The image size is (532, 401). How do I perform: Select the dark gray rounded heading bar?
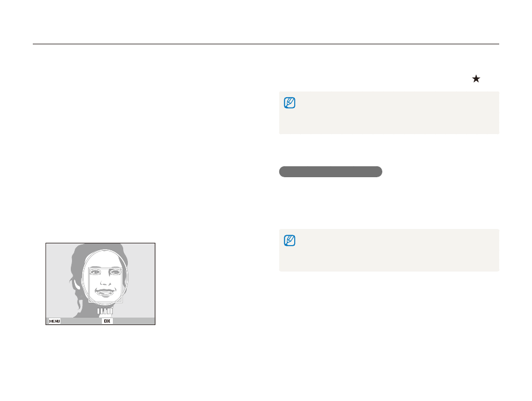tap(330, 171)
